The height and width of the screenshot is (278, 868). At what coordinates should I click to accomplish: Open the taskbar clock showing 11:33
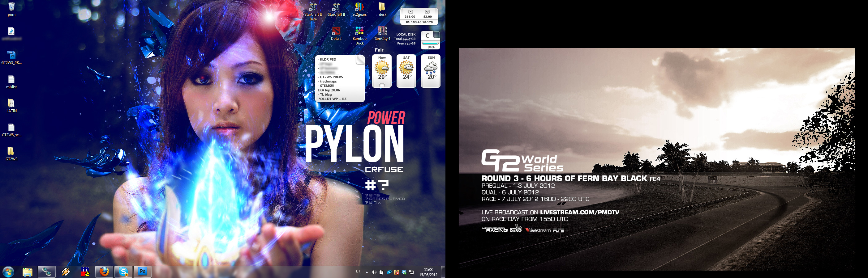click(x=428, y=272)
